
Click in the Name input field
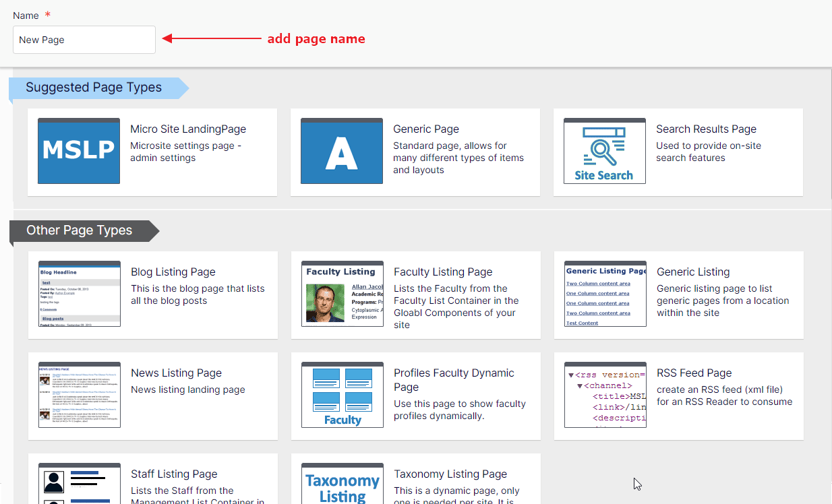(x=84, y=40)
